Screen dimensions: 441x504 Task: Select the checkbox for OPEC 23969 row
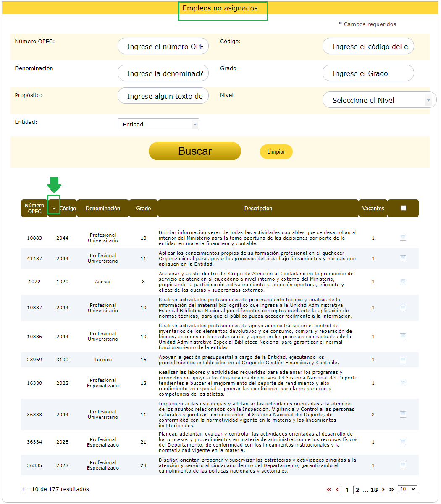click(x=403, y=360)
